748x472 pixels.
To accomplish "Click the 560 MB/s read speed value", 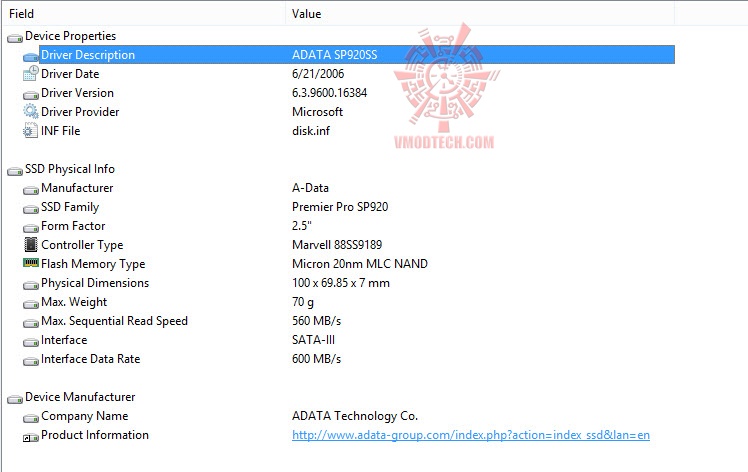I will coord(316,321).
